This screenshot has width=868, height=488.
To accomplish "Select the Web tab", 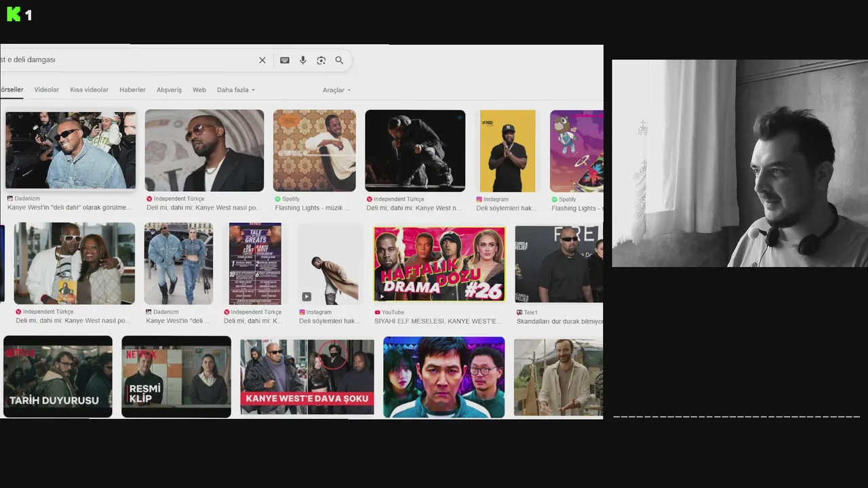I will pyautogui.click(x=199, y=89).
